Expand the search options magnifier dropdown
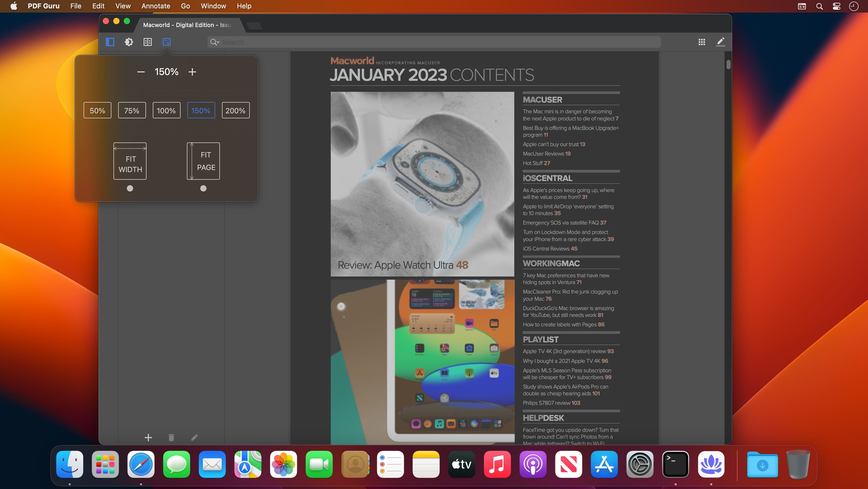868x489 pixels. coord(215,42)
